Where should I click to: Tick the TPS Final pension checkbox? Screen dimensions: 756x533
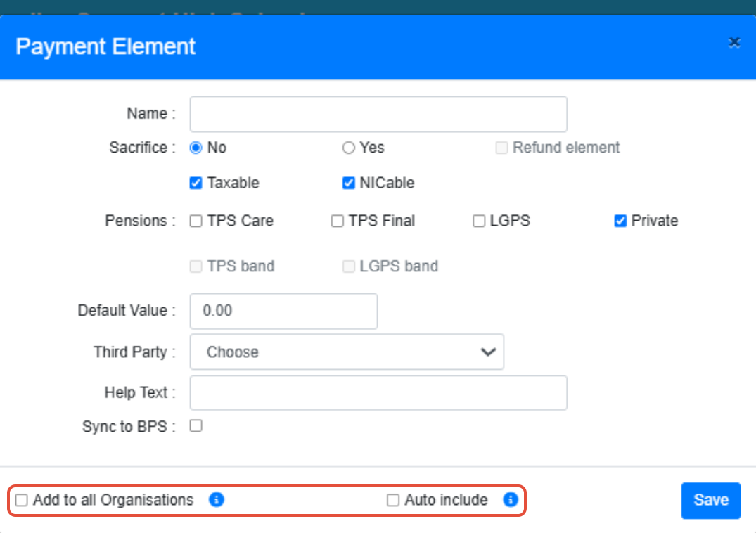[x=338, y=221]
